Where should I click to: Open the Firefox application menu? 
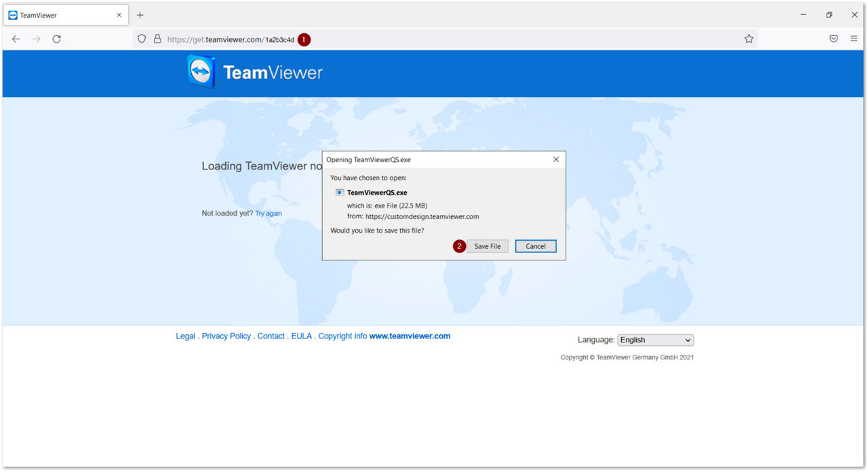click(854, 39)
